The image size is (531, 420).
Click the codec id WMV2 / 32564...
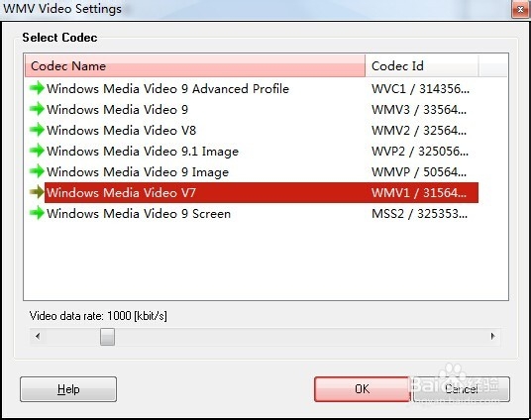pos(419,130)
